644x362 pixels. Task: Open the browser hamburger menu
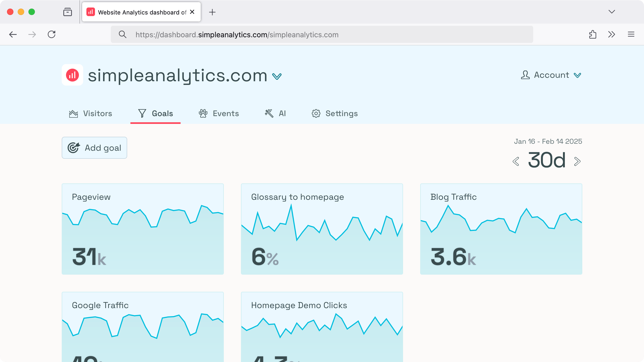pos(631,34)
